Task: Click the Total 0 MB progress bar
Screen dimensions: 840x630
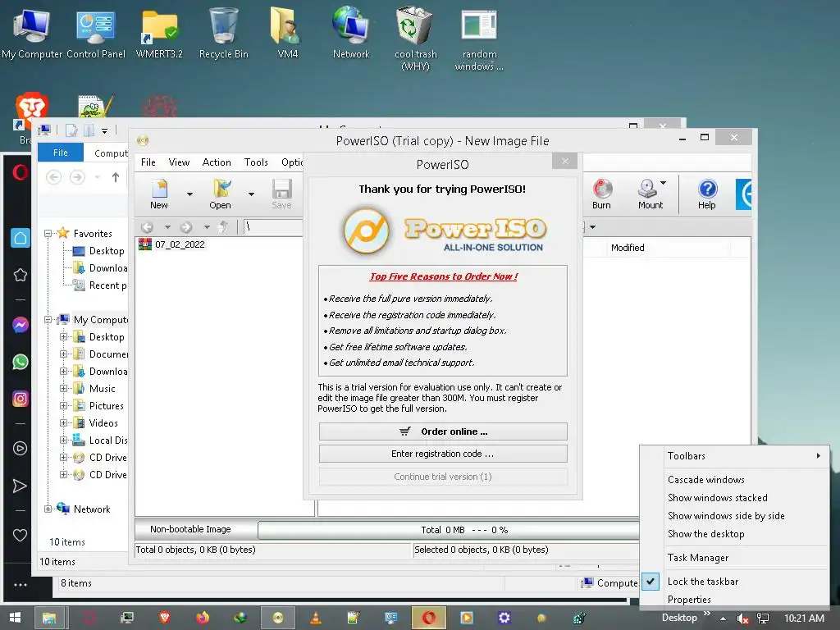Action: click(449, 530)
